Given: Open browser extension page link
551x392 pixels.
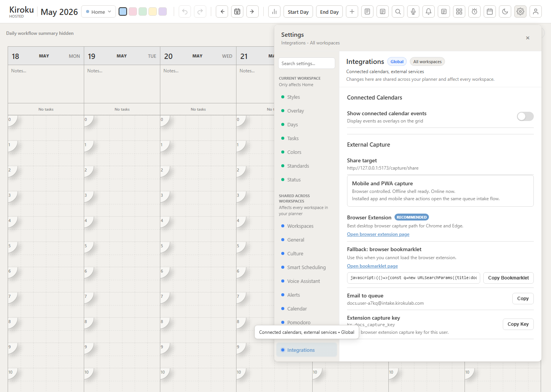Looking at the screenshot, I should [x=378, y=234].
